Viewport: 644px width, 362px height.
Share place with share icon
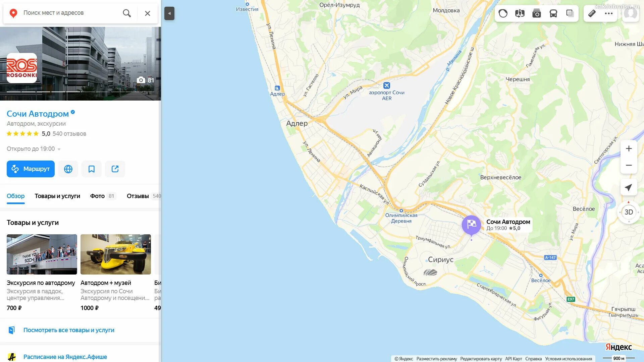pos(115,169)
